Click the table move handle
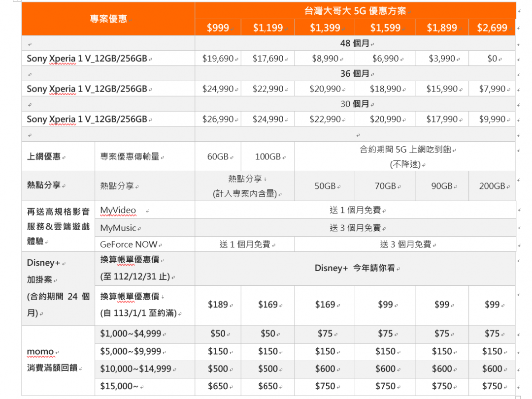 (x=18, y=1)
